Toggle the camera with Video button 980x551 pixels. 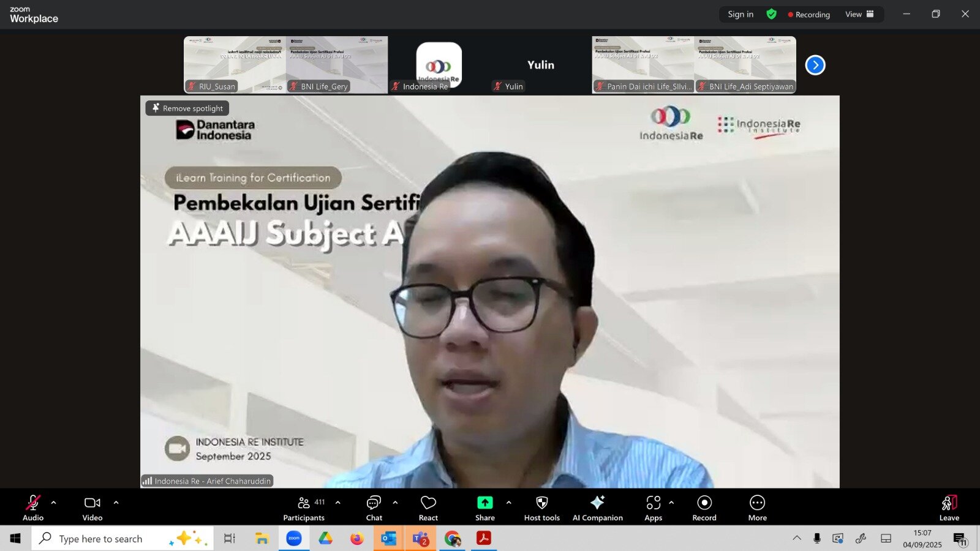coord(92,508)
